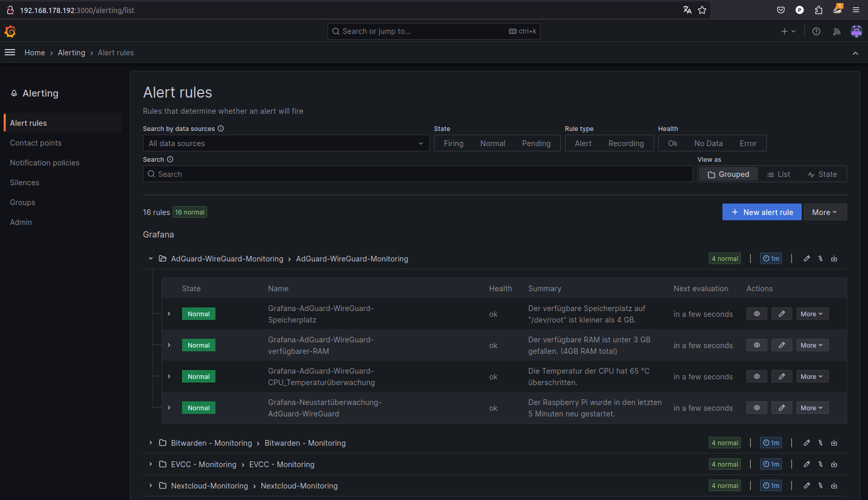Open More menu for verfügbarer-RAM rule
This screenshot has height=500, width=868.
(812, 346)
